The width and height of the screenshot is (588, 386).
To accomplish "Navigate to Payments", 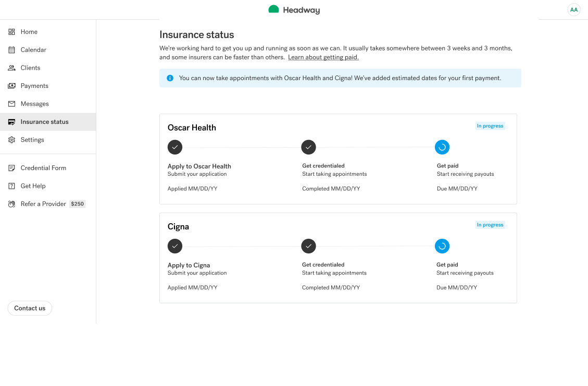I will click(48, 86).
